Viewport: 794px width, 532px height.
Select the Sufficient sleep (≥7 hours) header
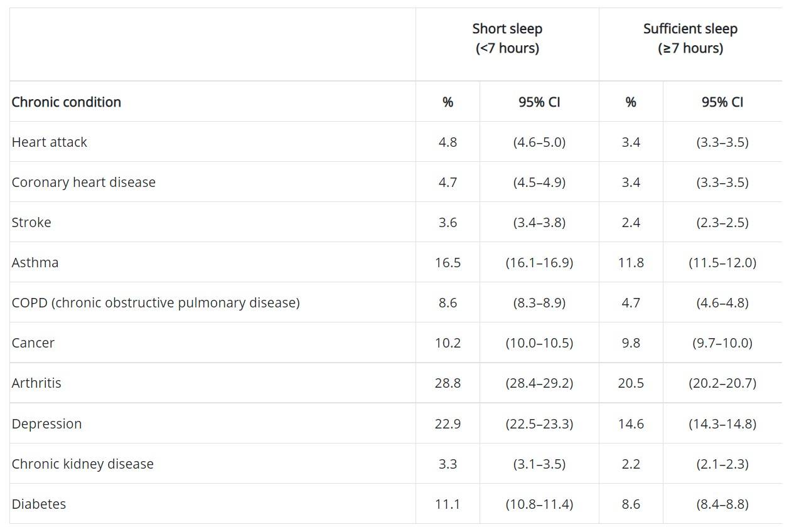690,38
